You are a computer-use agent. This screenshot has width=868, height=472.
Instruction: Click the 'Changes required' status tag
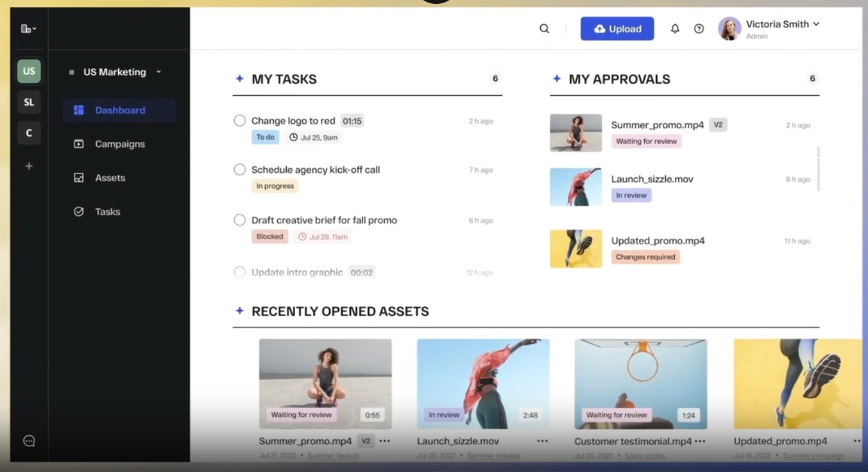pyautogui.click(x=645, y=257)
